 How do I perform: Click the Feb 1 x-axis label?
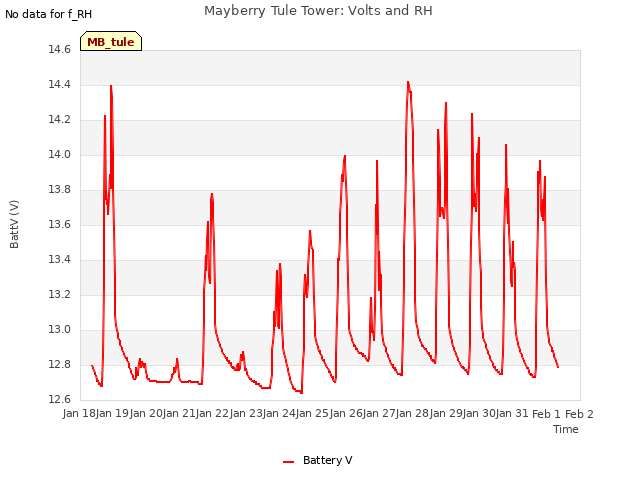click(547, 414)
